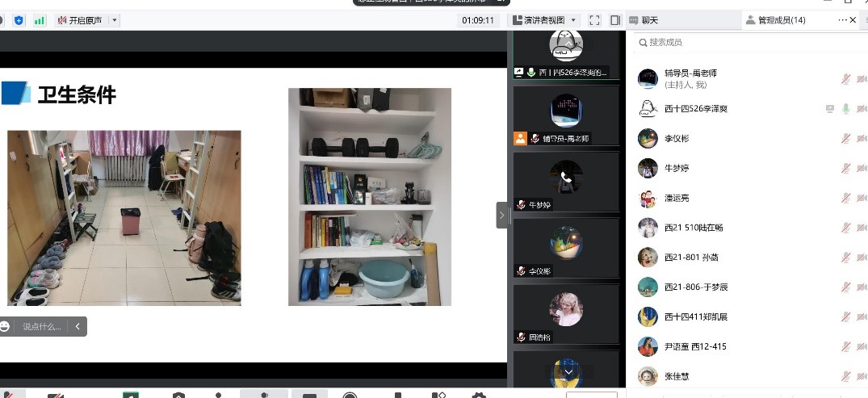Image resolution: width=868 pixels, height=398 pixels.
Task: Click the blue security shield icon
Action: (x=19, y=20)
